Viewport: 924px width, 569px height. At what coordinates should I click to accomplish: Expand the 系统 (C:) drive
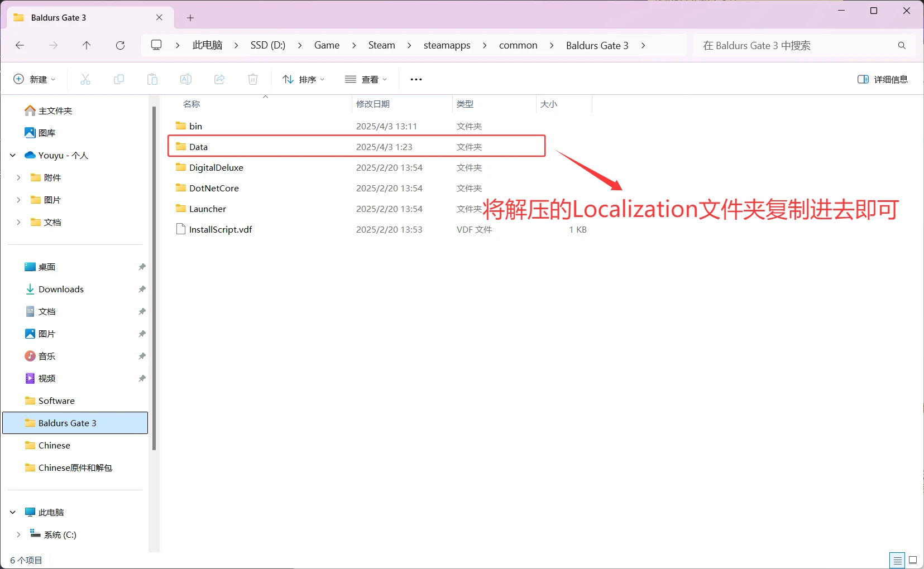tap(18, 534)
